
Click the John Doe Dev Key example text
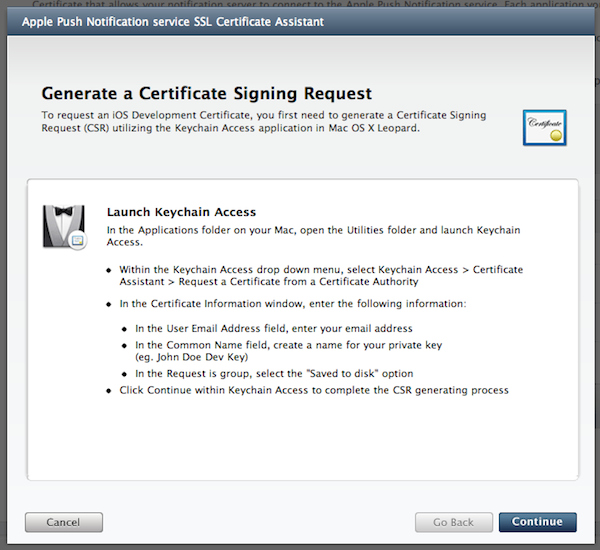191,357
